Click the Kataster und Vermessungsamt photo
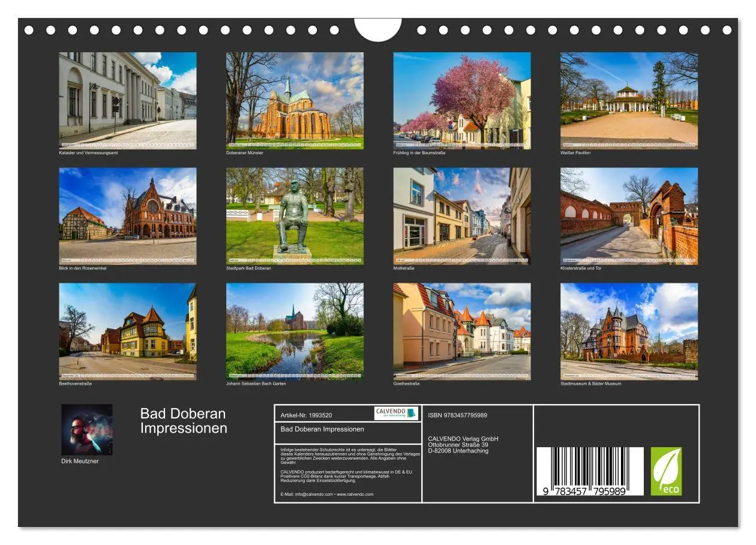Image resolution: width=756 pixels, height=545 pixels. click(127, 100)
